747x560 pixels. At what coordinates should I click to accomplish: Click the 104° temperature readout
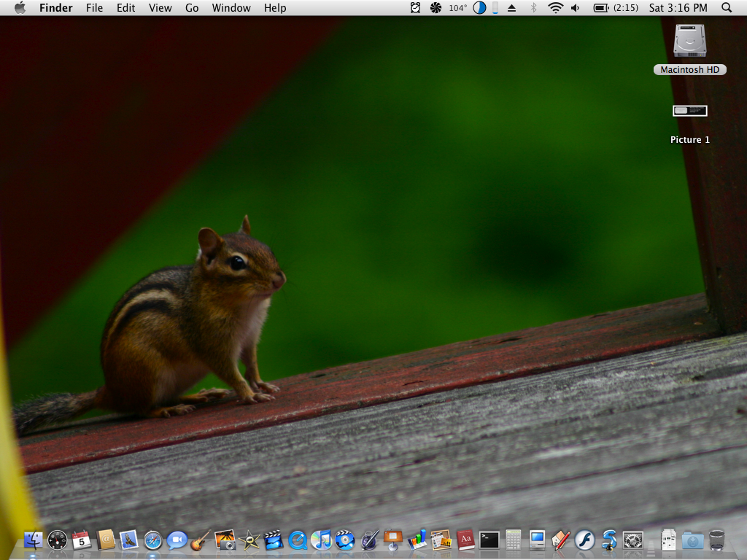[x=457, y=7]
